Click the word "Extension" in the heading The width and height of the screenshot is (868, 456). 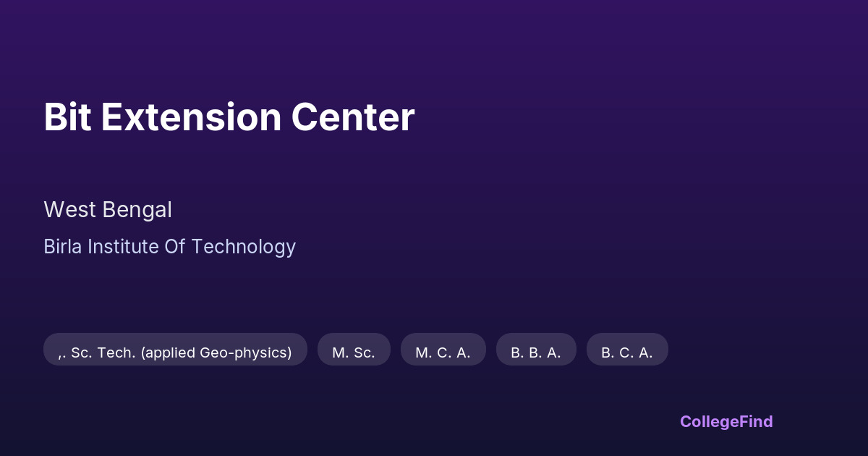pyautogui.click(x=190, y=117)
